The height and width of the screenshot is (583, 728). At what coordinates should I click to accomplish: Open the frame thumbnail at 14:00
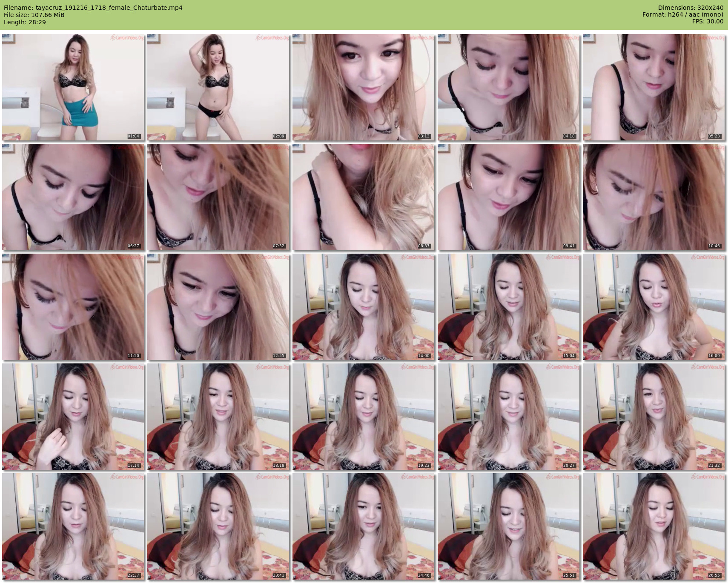click(364, 307)
